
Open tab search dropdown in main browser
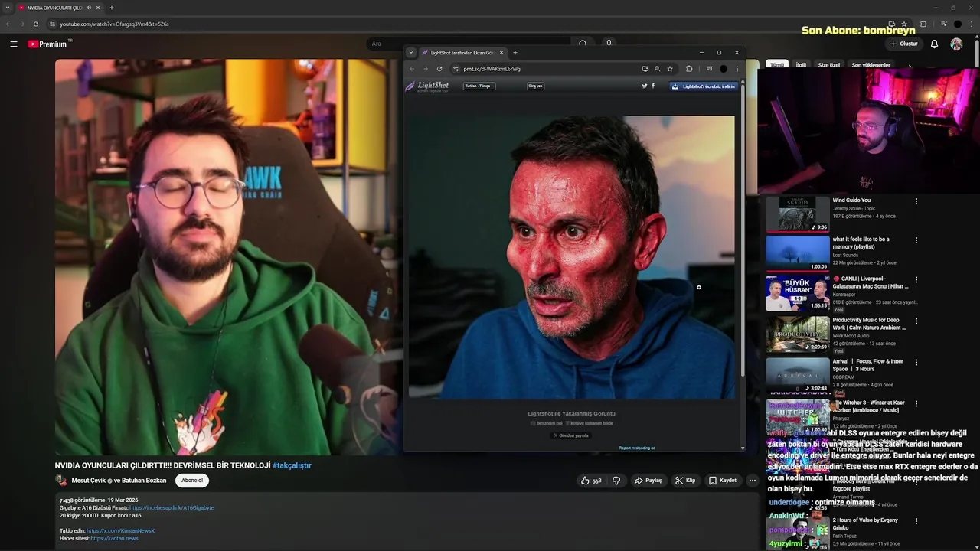pos(7,8)
